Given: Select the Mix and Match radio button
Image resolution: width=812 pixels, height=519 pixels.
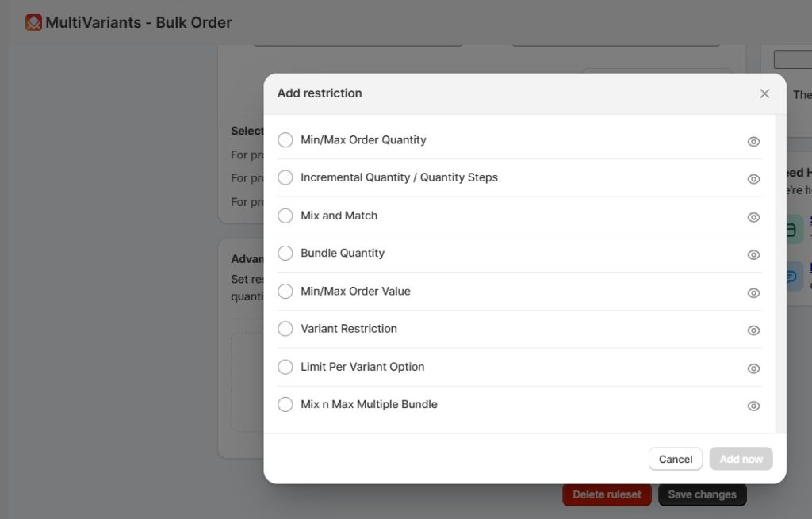Looking at the screenshot, I should pyautogui.click(x=285, y=216).
